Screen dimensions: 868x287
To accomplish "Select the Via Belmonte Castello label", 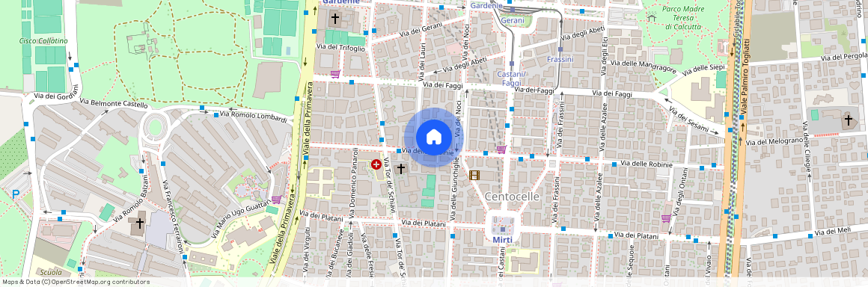I will (114, 103).
